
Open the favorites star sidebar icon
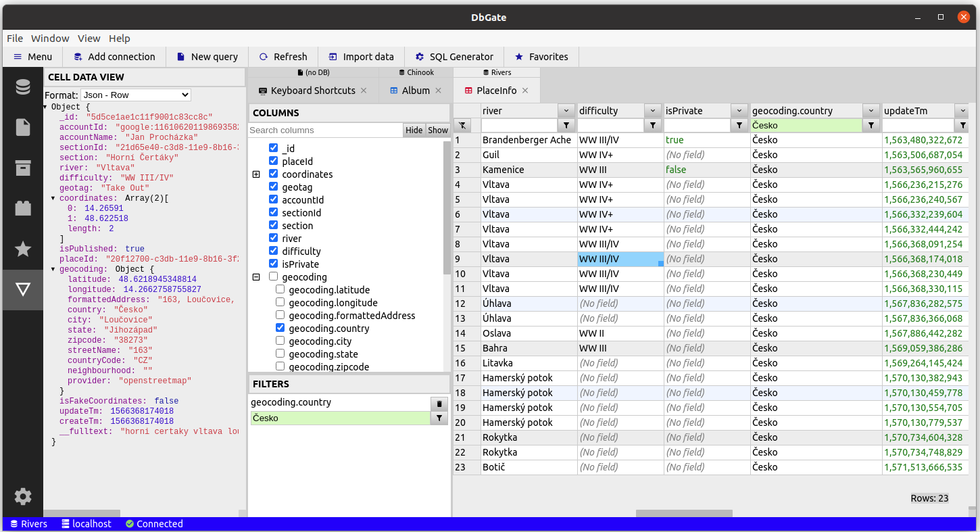coord(23,249)
